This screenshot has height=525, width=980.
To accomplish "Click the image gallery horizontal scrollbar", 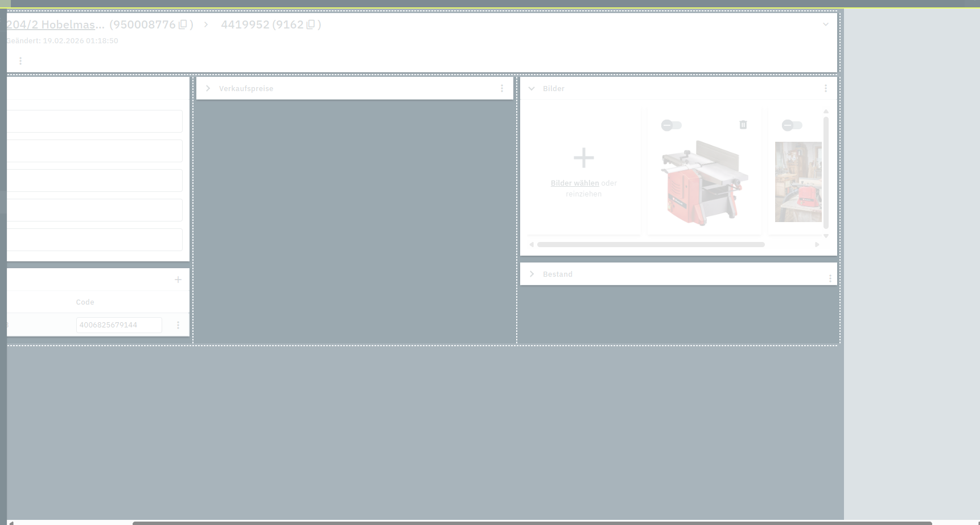I will pos(650,245).
